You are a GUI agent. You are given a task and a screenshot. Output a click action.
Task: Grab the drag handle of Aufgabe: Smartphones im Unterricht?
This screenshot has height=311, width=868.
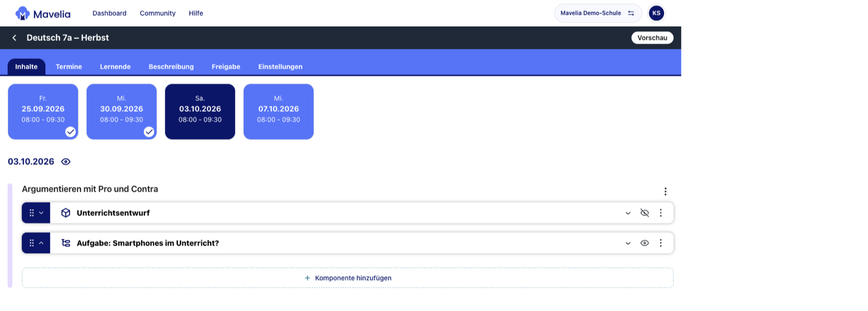click(31, 243)
